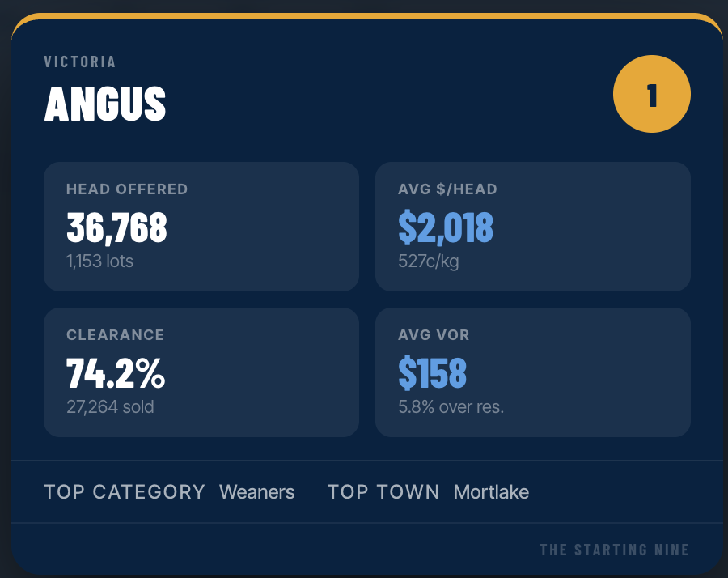
Task: Open the Avg VOR stat card heading
Action: (434, 335)
